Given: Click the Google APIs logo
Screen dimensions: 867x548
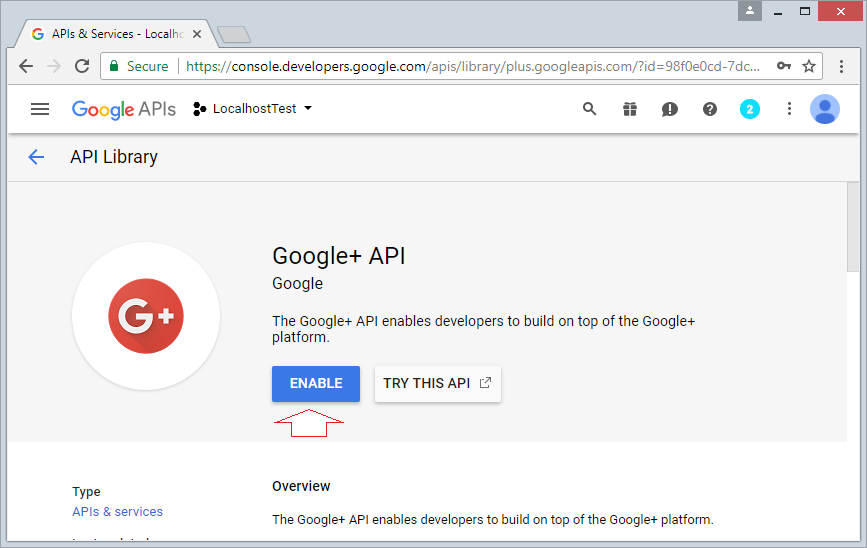Looking at the screenshot, I should (x=124, y=109).
